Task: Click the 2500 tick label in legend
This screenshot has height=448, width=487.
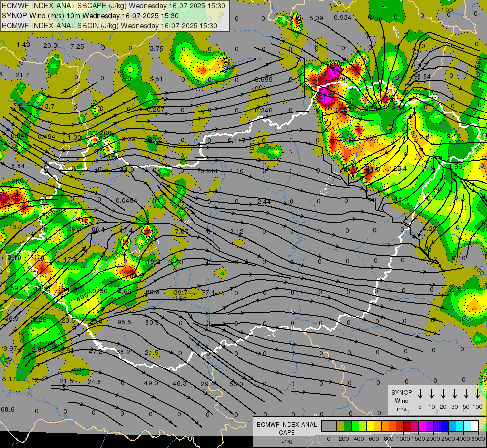Action: coord(449,439)
